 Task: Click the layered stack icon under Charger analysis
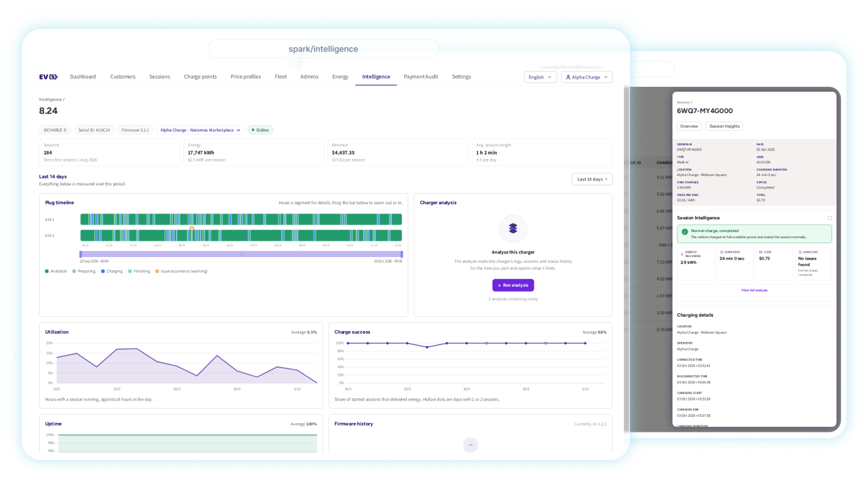tap(513, 229)
